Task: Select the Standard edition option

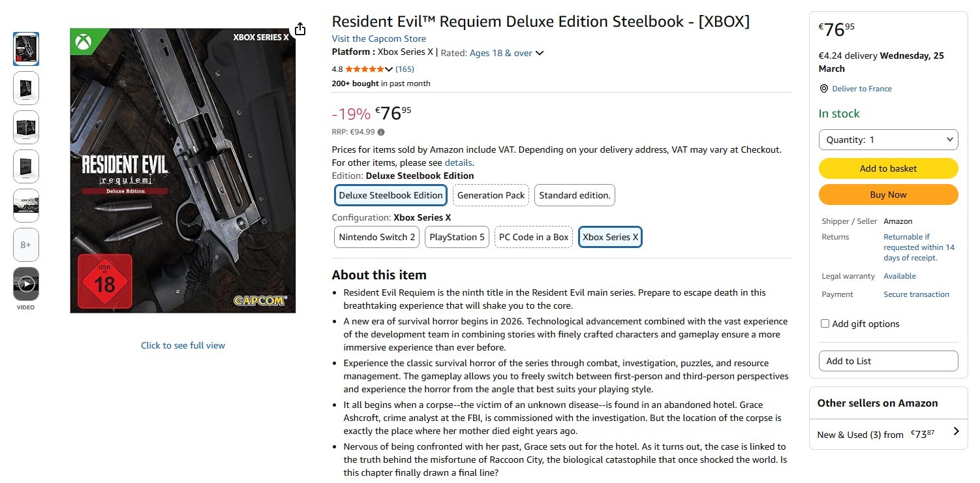Action: (574, 195)
